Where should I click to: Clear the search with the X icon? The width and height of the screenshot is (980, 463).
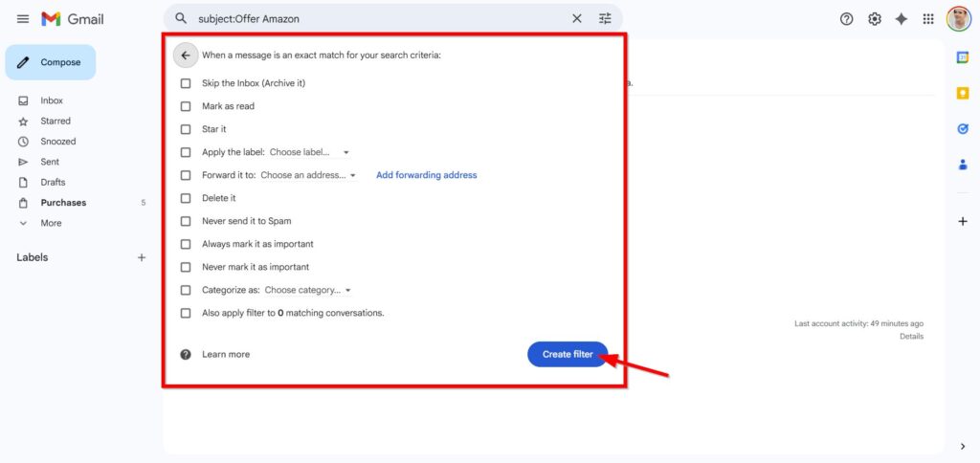pos(577,19)
